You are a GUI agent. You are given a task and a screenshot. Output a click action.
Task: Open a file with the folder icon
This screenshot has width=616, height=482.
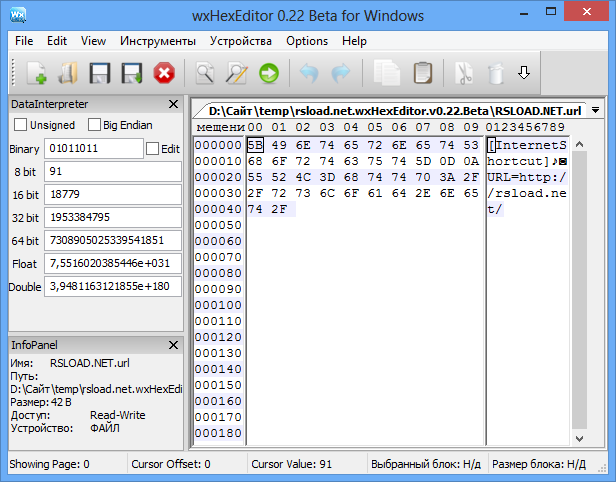pyautogui.click(x=68, y=73)
